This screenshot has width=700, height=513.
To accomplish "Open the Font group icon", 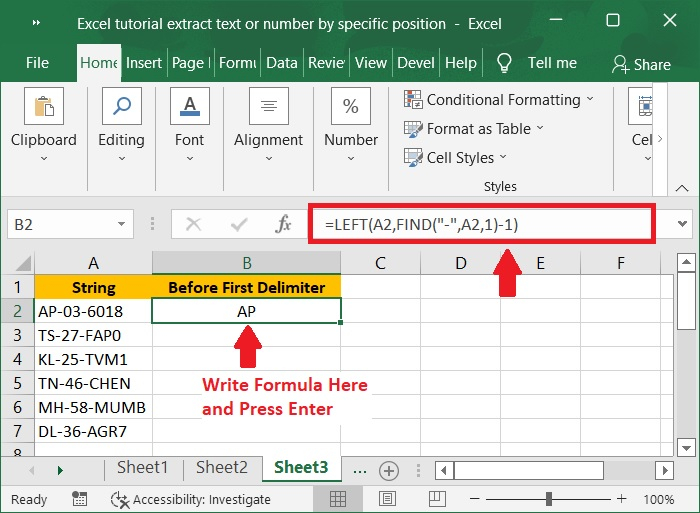I will 190,106.
